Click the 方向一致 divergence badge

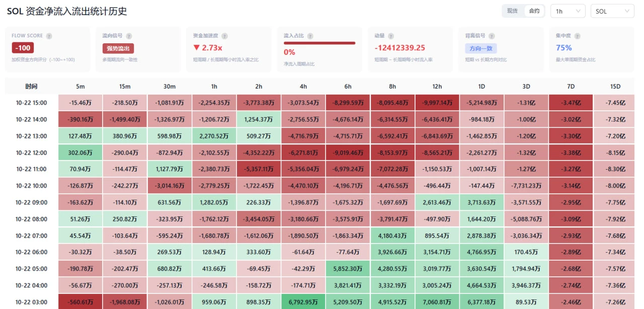click(481, 48)
